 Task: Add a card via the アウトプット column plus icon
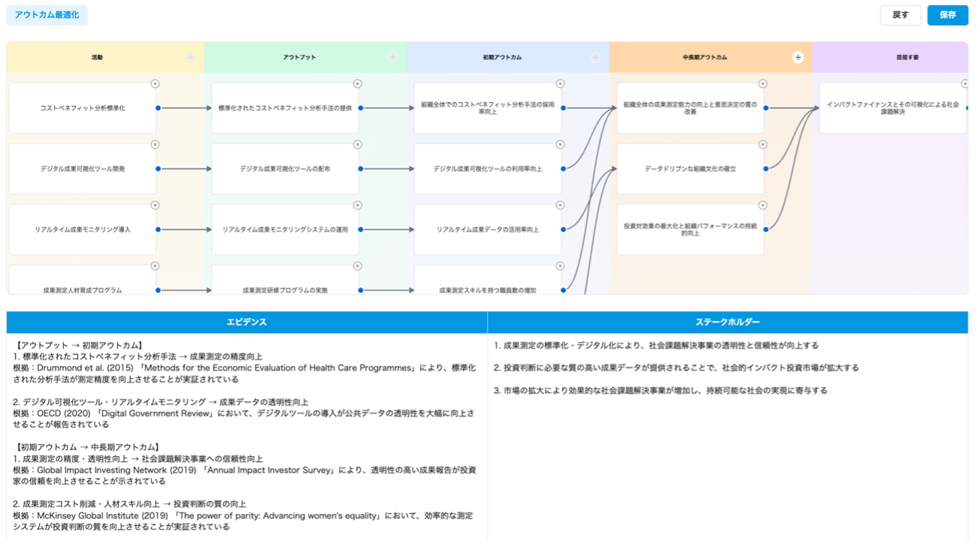point(393,57)
